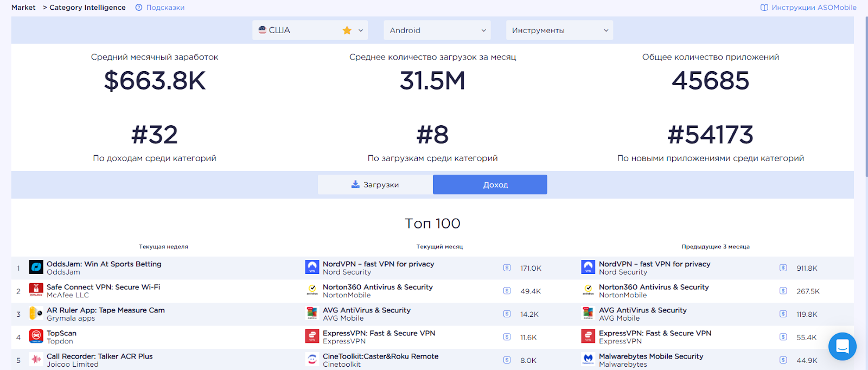Open AR Ruler App: Tape Measure Cam

point(106,310)
